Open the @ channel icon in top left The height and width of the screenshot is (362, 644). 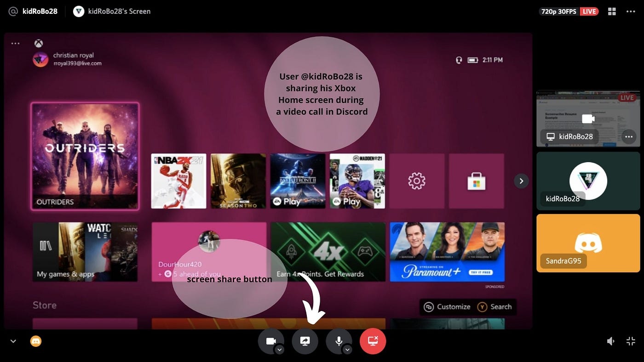point(13,11)
